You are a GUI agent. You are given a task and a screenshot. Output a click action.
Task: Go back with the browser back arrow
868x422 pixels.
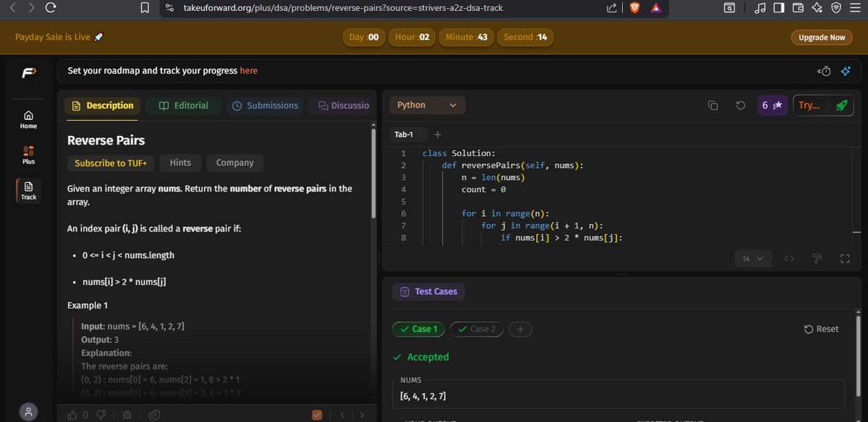point(12,8)
